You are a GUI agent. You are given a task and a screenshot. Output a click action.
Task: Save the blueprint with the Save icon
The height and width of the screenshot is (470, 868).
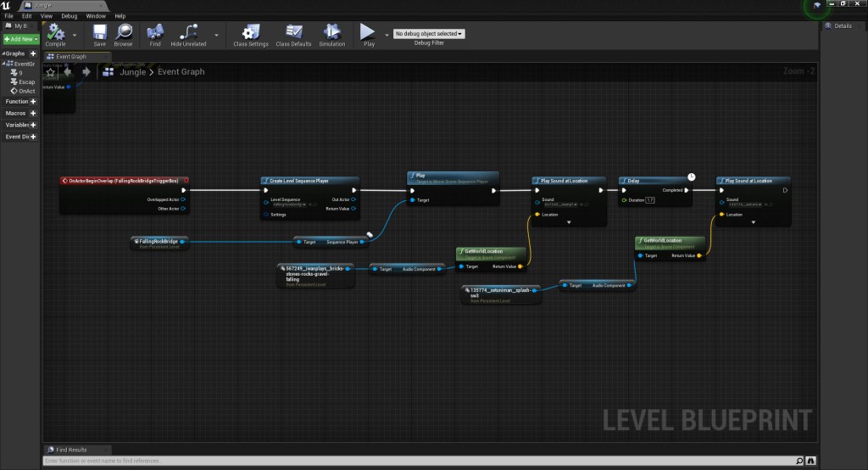(100, 32)
